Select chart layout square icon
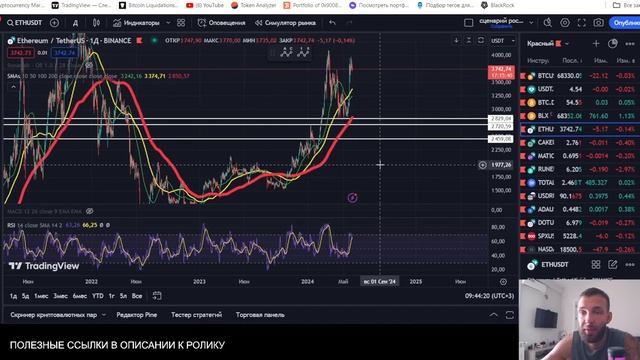Viewport: 640px width, 360px height. point(469,23)
